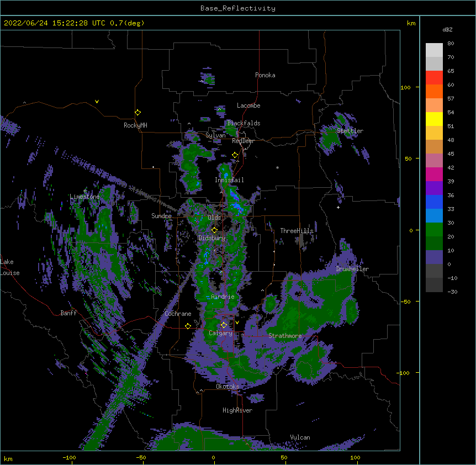Select the orange 60 dBZ legend swatch
Screen dimensions: 476x465
click(x=434, y=91)
